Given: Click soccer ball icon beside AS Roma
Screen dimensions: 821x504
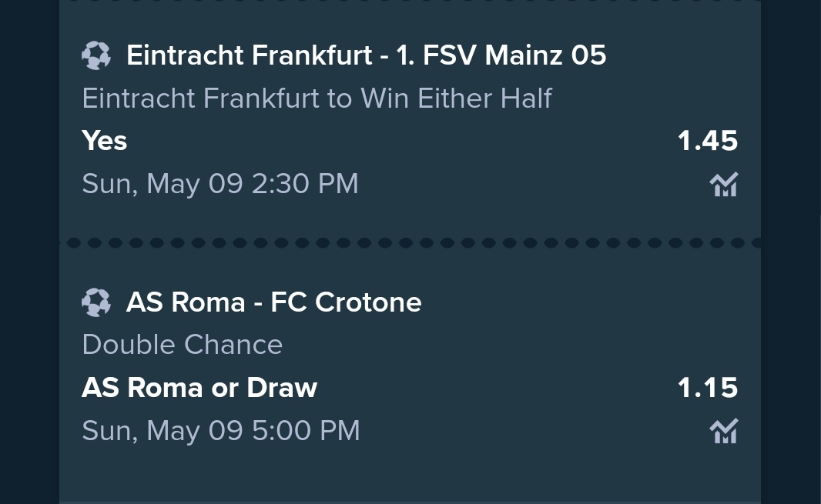Looking at the screenshot, I should pos(96,302).
